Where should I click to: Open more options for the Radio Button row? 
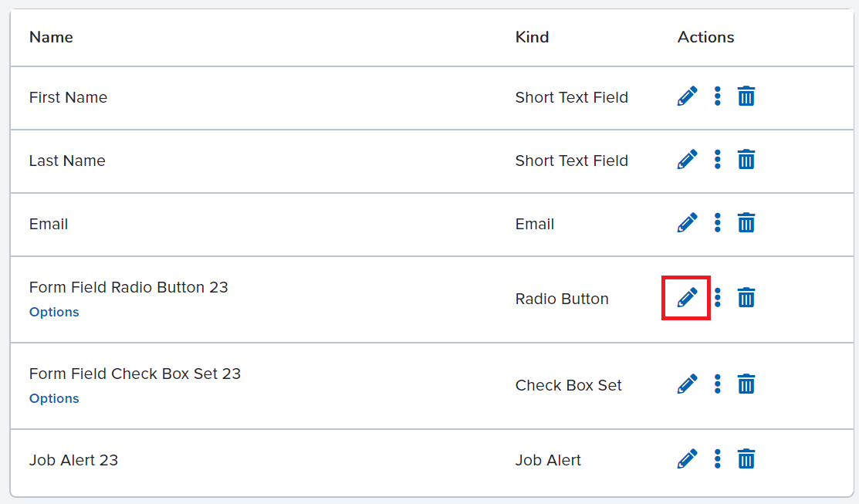coord(717,297)
